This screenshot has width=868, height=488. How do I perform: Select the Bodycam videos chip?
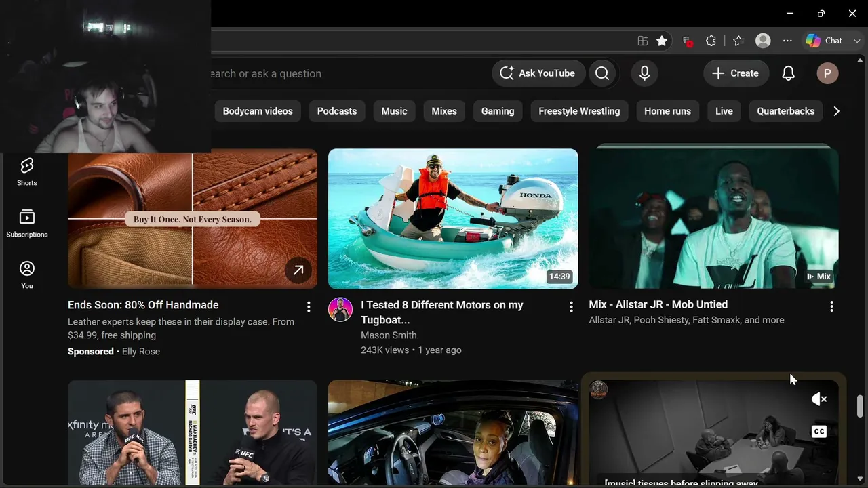(x=258, y=111)
